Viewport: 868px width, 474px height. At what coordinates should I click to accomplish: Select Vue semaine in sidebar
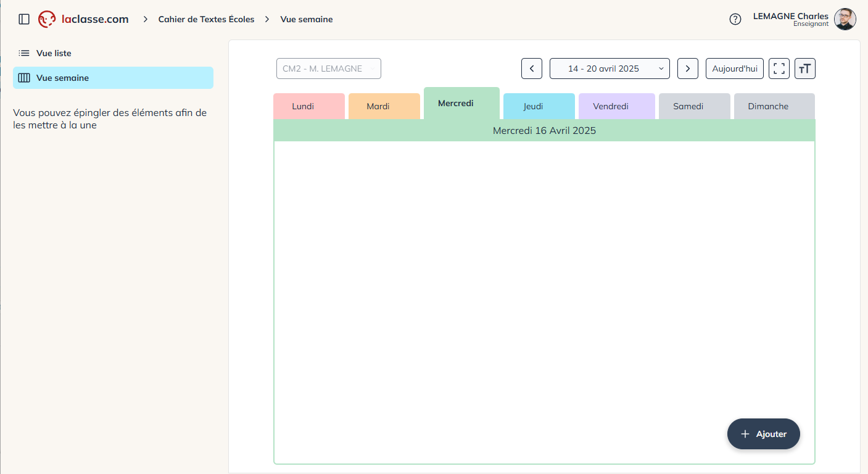pyautogui.click(x=62, y=78)
